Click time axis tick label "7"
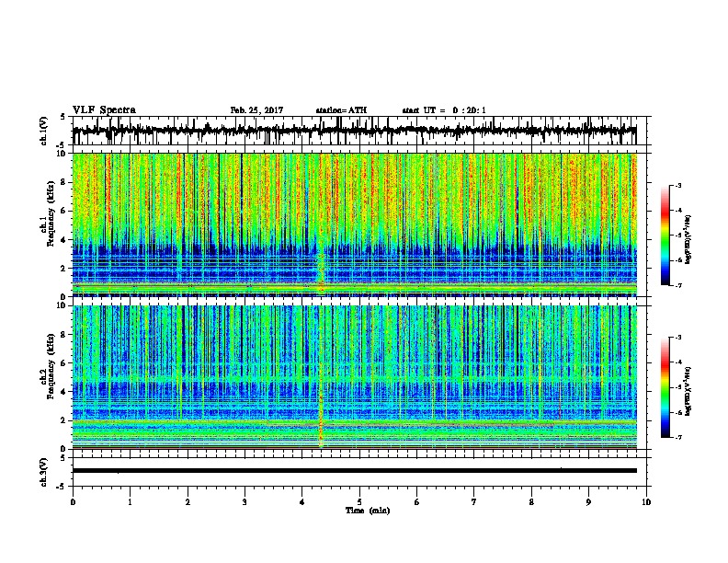The height and width of the screenshot is (563, 728). click(x=474, y=502)
